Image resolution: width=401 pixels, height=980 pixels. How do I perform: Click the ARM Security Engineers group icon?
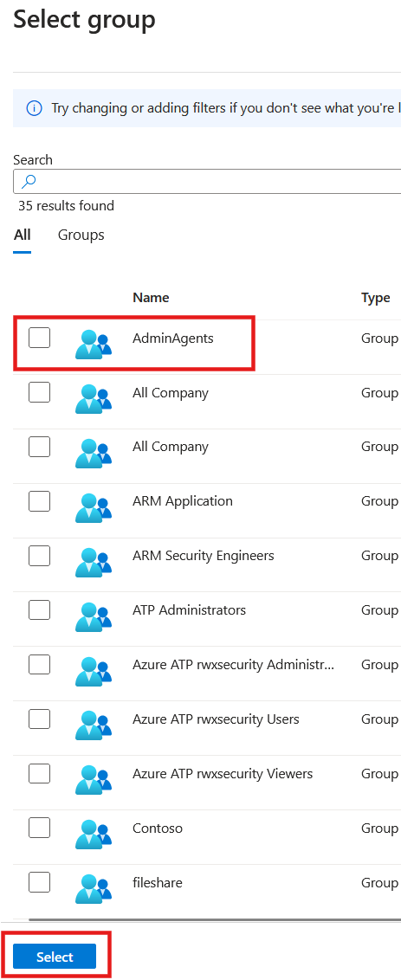(94, 561)
